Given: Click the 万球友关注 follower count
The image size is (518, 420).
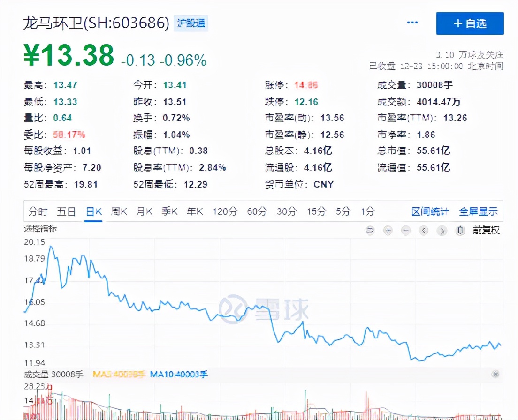Looking at the screenshot, I should click(470, 55).
